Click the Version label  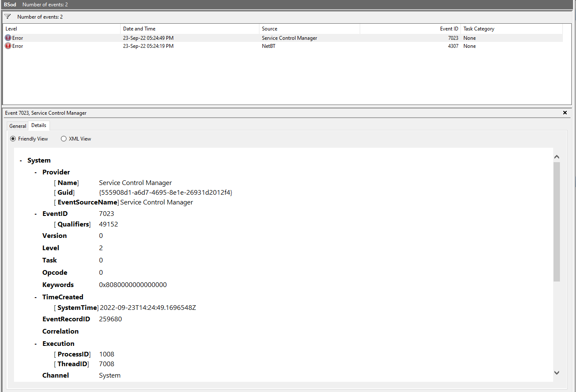pos(55,236)
